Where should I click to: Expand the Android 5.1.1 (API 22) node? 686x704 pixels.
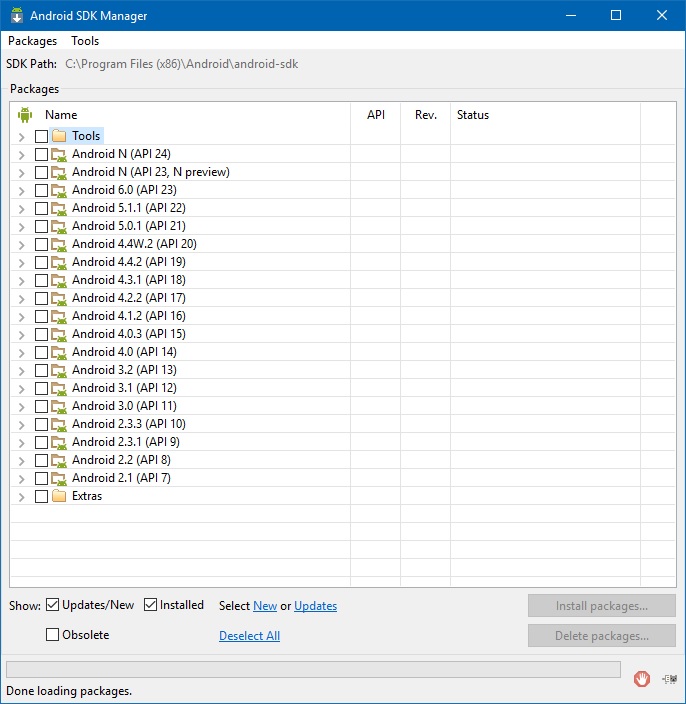pyautogui.click(x=21, y=209)
